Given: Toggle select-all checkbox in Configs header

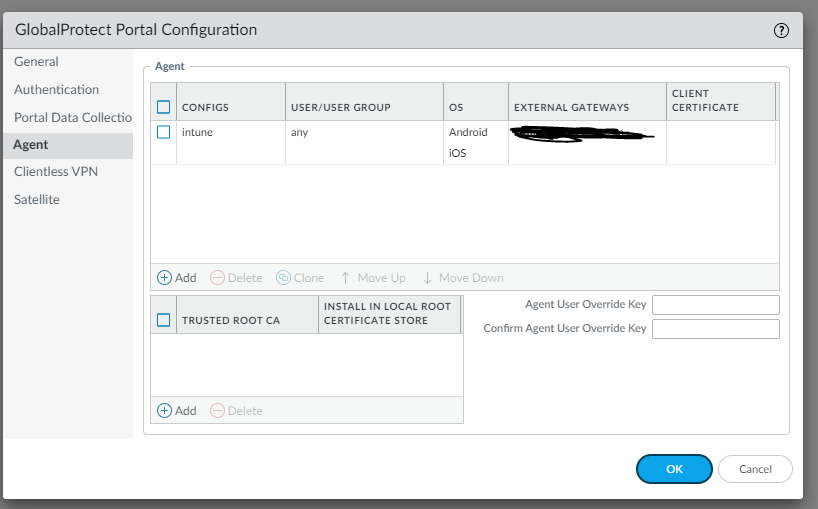Looking at the screenshot, I should [x=164, y=107].
